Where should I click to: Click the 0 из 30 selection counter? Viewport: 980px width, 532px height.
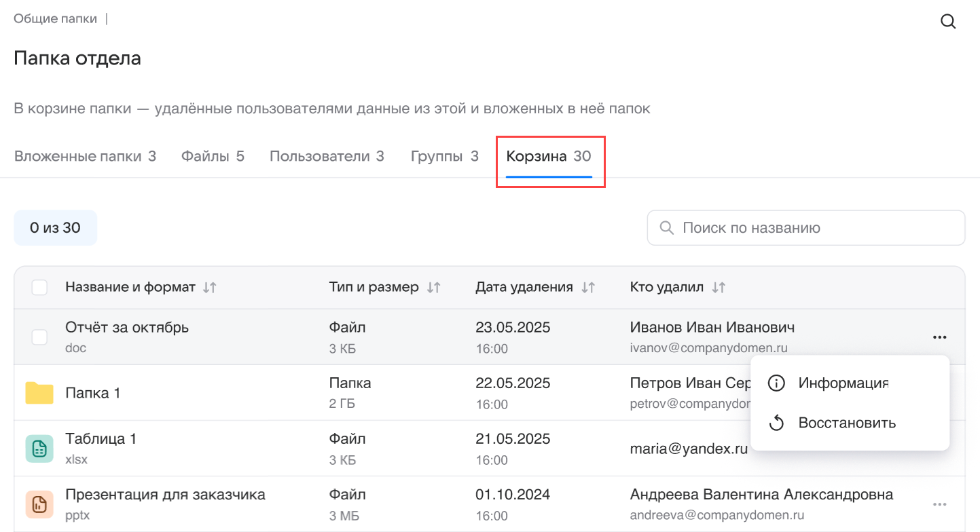point(55,228)
